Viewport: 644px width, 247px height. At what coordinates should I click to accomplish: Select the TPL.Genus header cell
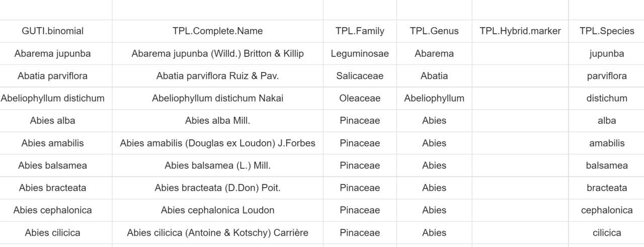pyautogui.click(x=434, y=31)
